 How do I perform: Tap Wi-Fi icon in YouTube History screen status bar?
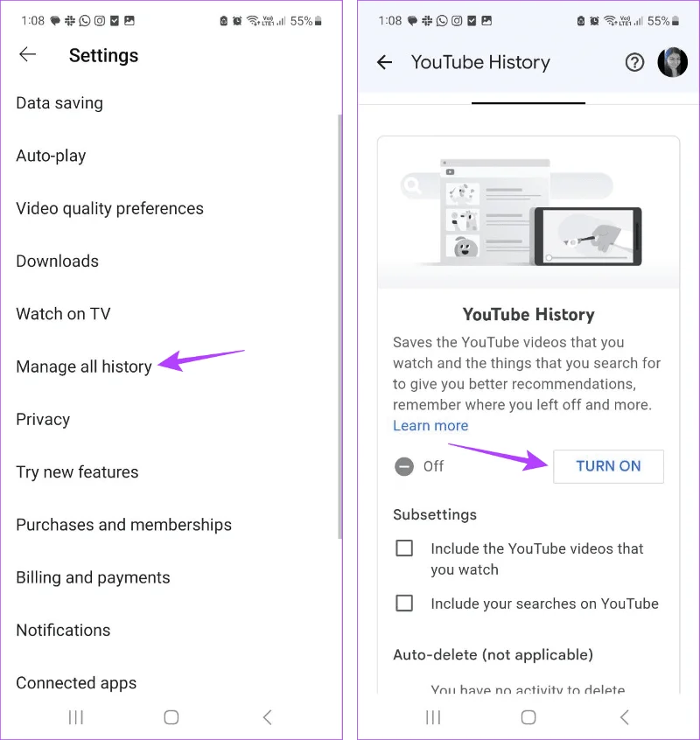coord(611,21)
